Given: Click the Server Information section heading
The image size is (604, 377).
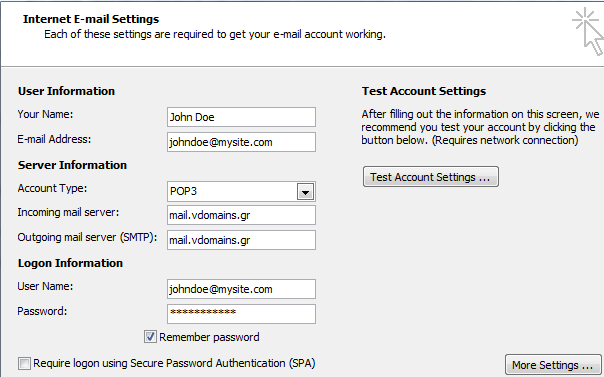Looking at the screenshot, I should [x=72, y=165].
